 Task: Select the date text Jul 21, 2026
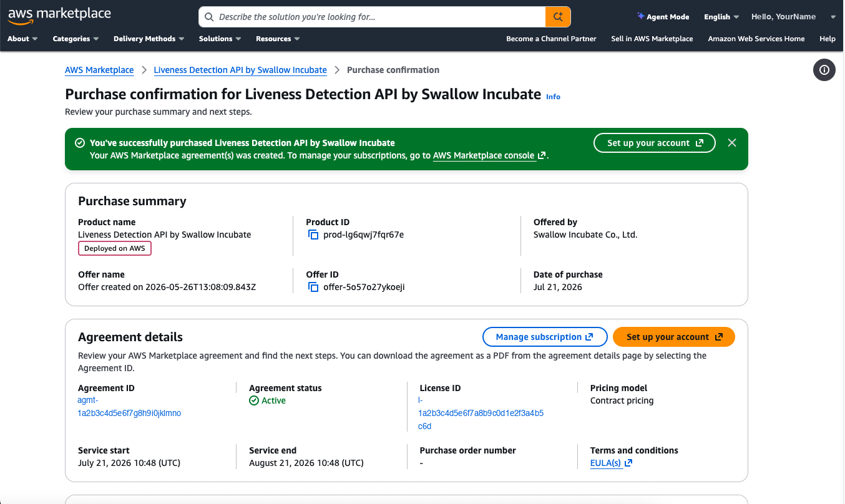coord(558,287)
